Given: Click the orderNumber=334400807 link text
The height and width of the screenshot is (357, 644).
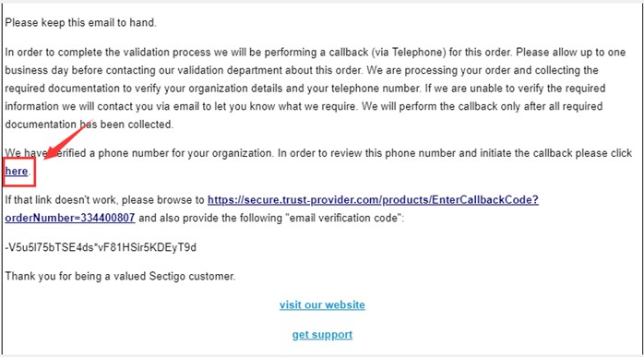Looking at the screenshot, I should click(x=70, y=218).
